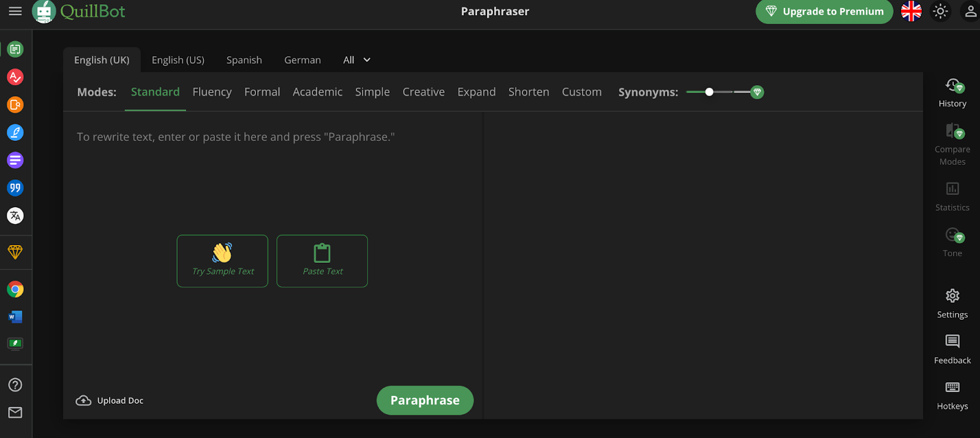Open the Statistics panel
Viewport: 980px width, 438px height.
click(952, 197)
